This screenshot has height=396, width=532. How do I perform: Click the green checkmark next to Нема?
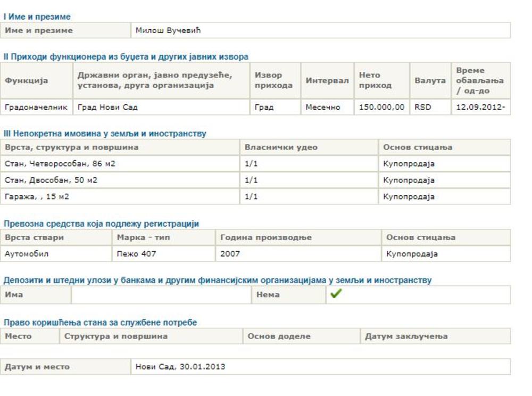pyautogui.click(x=335, y=294)
